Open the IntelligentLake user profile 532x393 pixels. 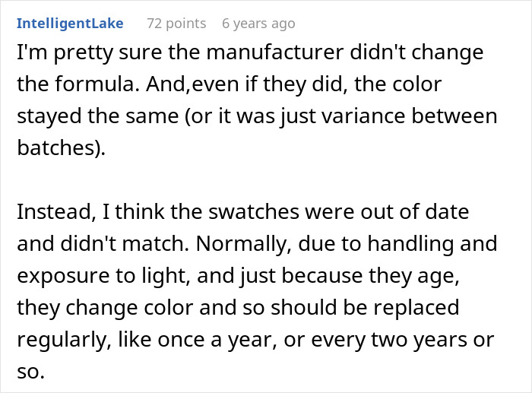(70, 24)
